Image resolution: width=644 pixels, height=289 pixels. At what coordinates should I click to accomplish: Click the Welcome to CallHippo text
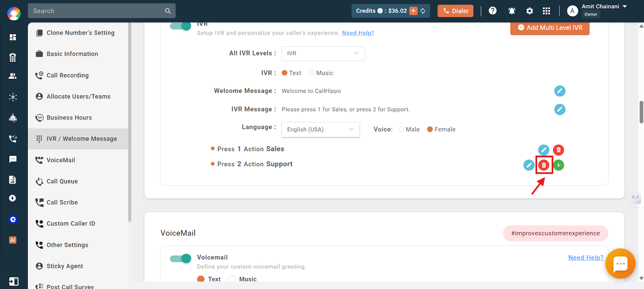(x=311, y=91)
